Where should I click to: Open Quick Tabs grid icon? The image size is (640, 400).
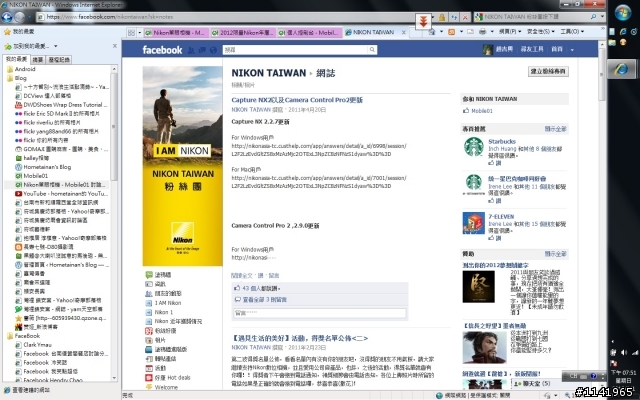pos(131,33)
